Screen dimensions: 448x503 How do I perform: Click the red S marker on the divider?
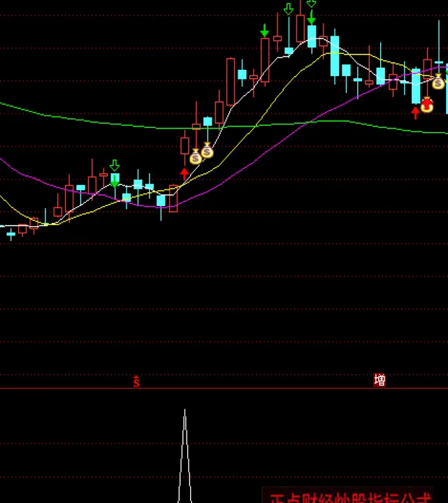pos(137,381)
